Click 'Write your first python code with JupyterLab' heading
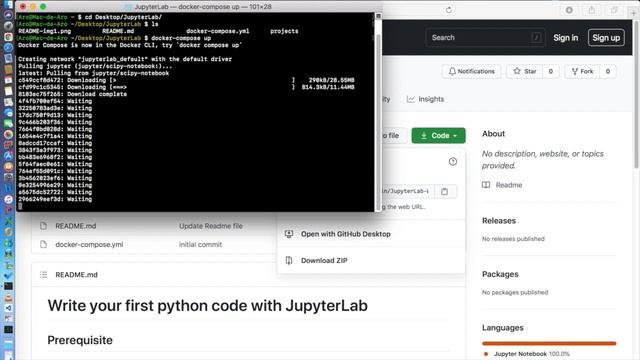Viewport: 640px width, 360px height. pyautogui.click(x=207, y=306)
